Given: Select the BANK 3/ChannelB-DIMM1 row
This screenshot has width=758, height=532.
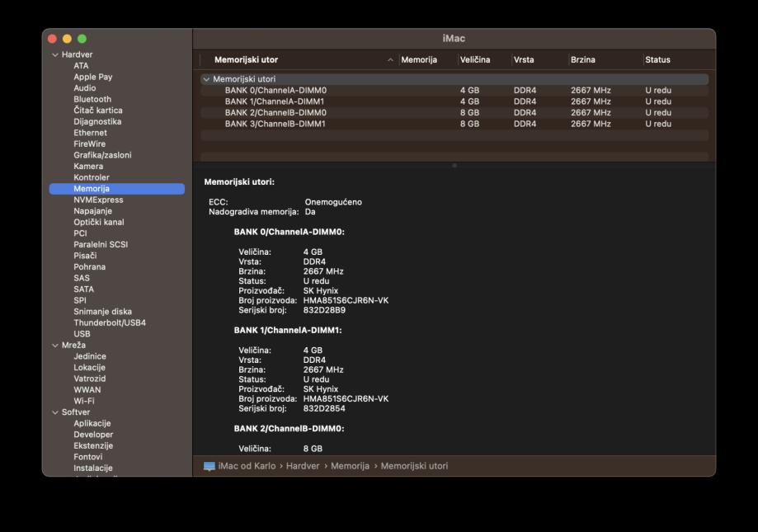Looking at the screenshot, I should (275, 124).
